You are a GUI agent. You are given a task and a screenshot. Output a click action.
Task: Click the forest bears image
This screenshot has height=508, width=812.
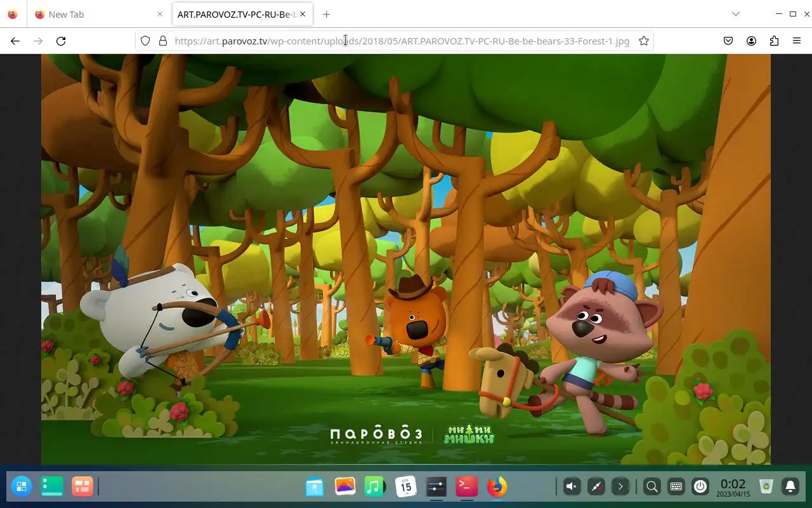pyautogui.click(x=406, y=259)
